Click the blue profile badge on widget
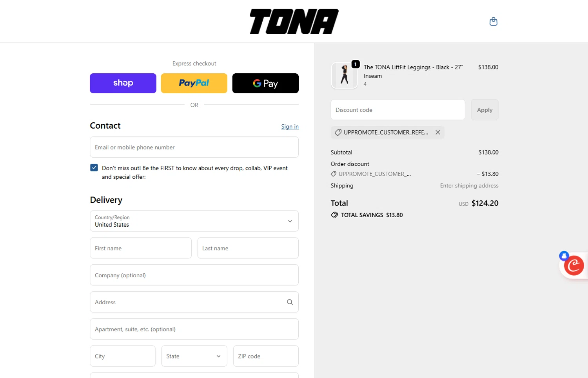 click(x=564, y=256)
